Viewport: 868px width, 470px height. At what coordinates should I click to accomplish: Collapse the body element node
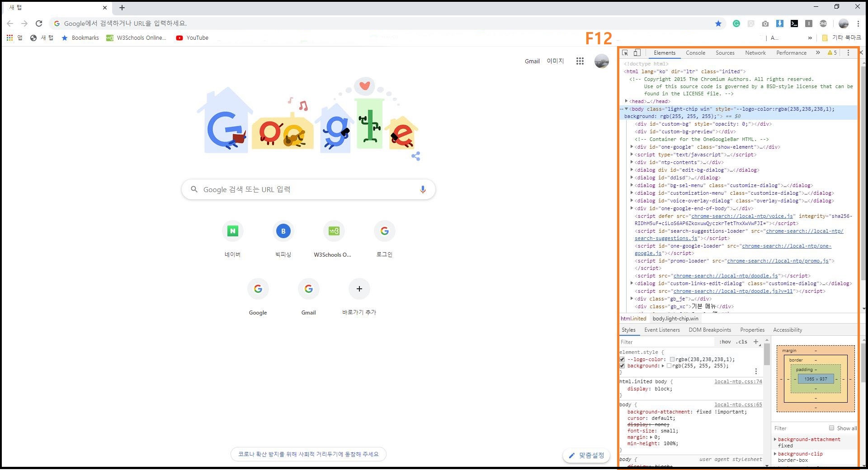(x=626, y=109)
